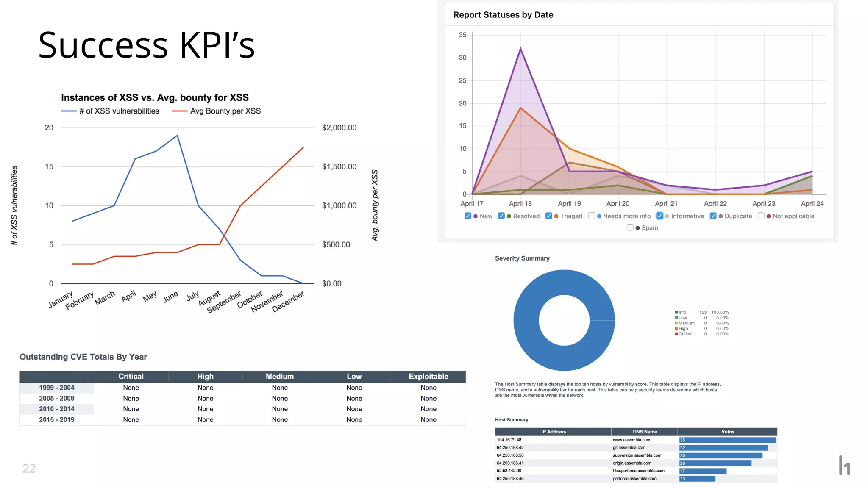
Task: Toggle the Triaged checkbox off
Action: [x=549, y=216]
